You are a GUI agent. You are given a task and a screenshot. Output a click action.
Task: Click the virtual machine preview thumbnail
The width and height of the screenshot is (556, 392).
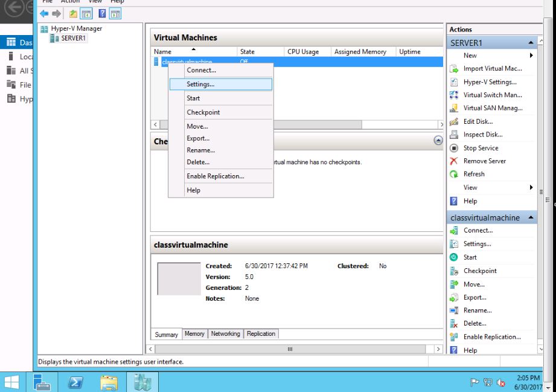[179, 279]
